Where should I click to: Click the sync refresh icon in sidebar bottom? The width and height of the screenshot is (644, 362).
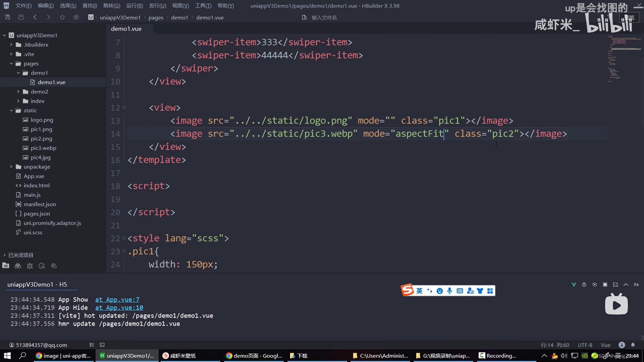[x=42, y=266]
